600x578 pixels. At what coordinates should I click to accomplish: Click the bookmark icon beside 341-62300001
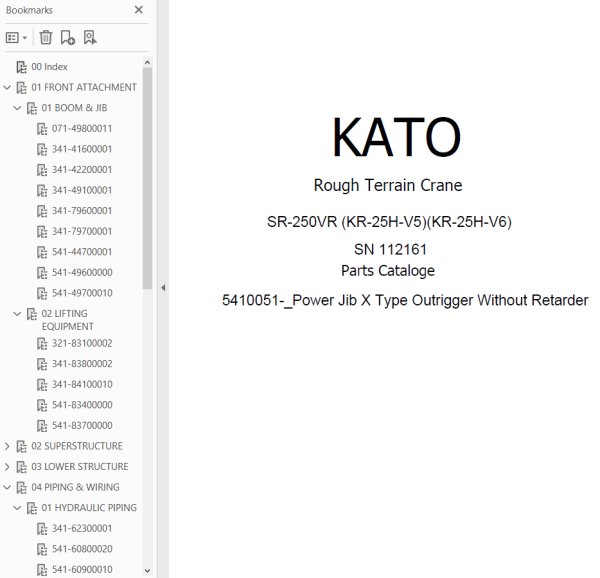tap(42, 529)
